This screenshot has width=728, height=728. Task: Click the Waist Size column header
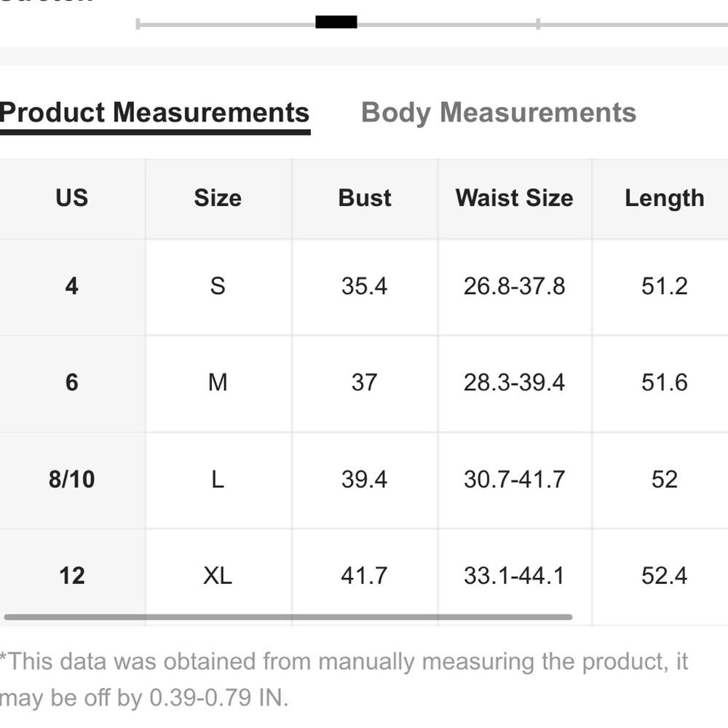[515, 199]
